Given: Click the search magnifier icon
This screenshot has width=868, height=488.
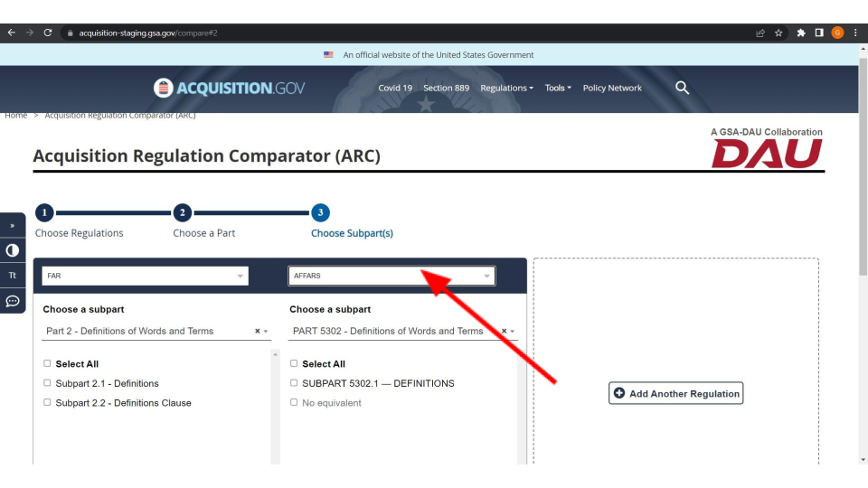Looking at the screenshot, I should (683, 88).
